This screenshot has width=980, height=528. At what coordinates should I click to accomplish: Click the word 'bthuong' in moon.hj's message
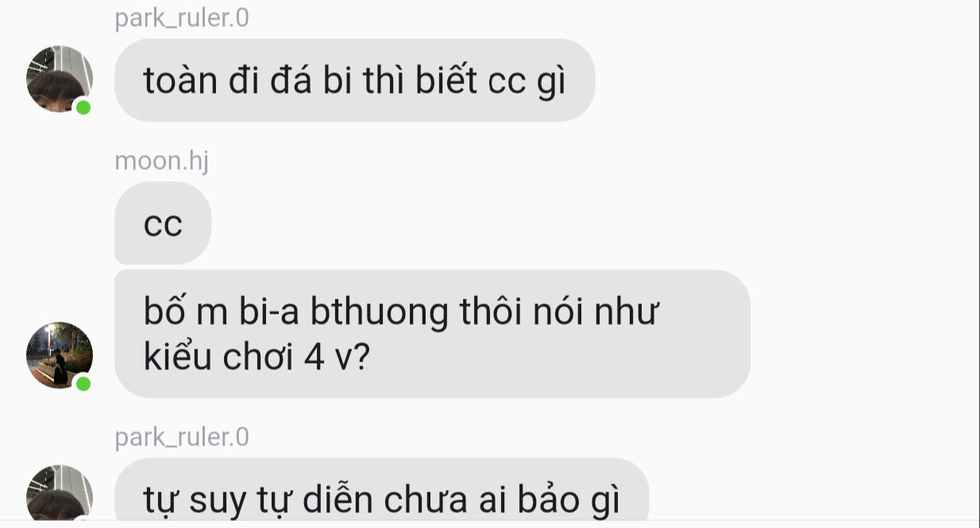coord(380,313)
